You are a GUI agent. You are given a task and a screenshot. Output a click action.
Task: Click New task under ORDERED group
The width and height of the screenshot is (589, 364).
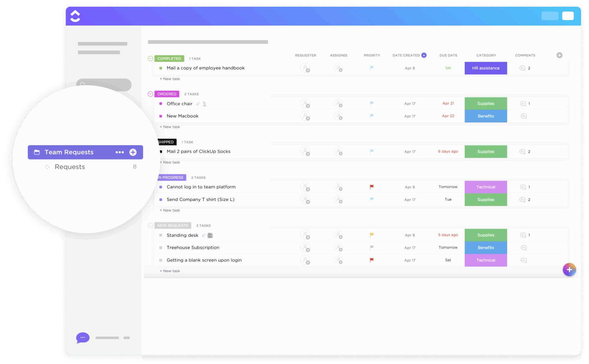point(170,127)
